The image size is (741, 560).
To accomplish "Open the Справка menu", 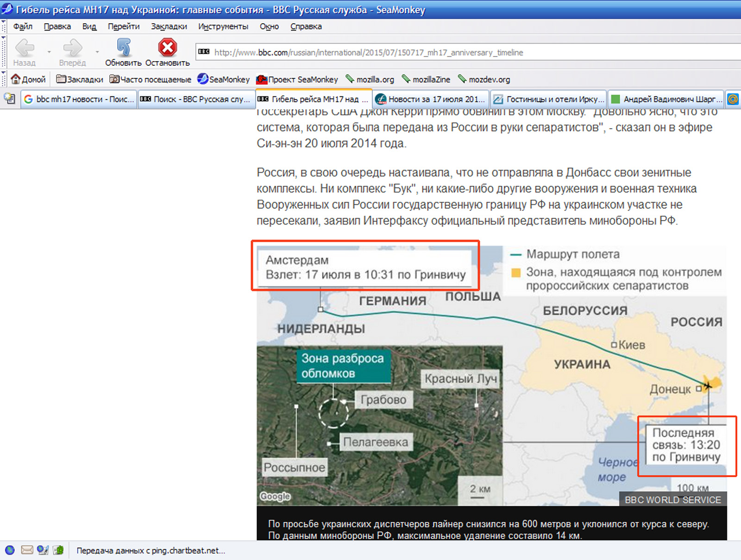I will click(306, 26).
